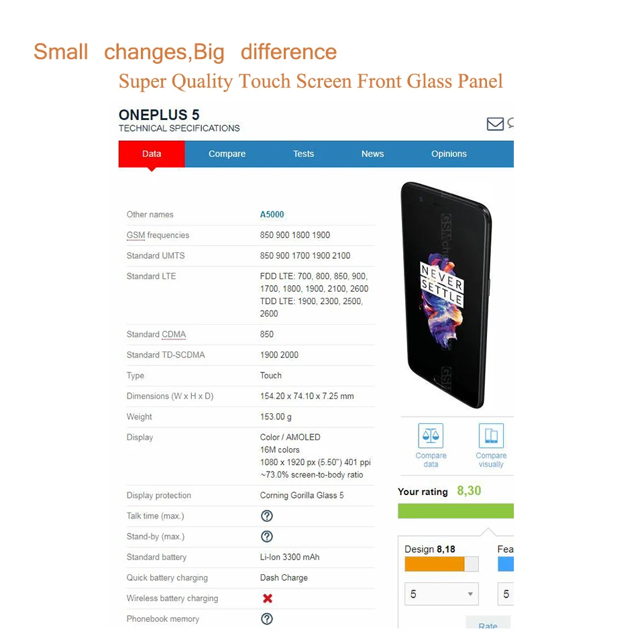Click the A5000 link
Viewport: 644px width, 644px height.
pyautogui.click(x=272, y=215)
